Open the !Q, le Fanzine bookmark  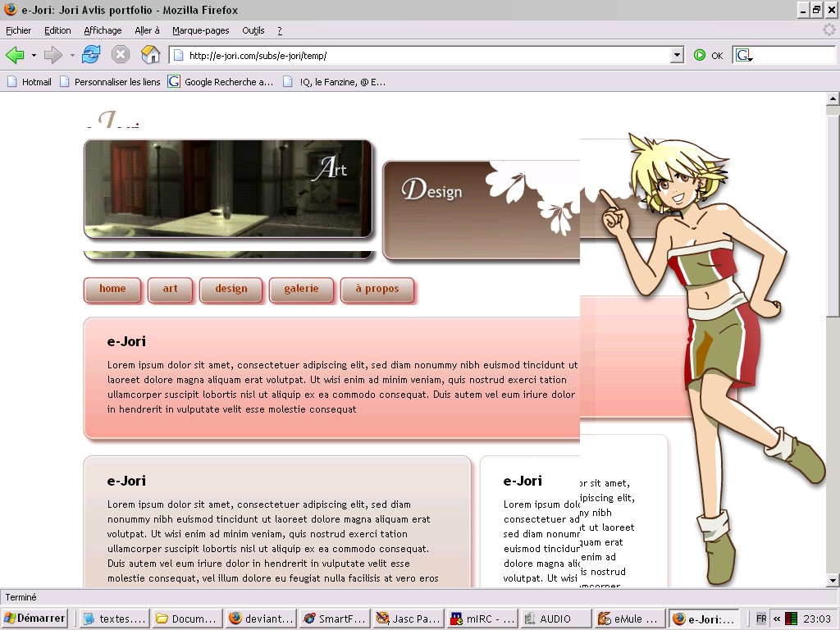tap(335, 82)
